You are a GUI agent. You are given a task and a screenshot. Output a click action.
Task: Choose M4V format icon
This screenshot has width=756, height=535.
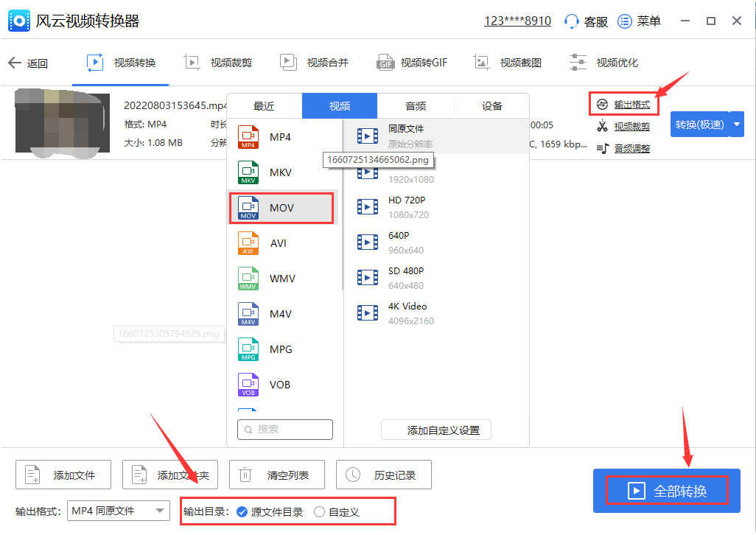(248, 314)
